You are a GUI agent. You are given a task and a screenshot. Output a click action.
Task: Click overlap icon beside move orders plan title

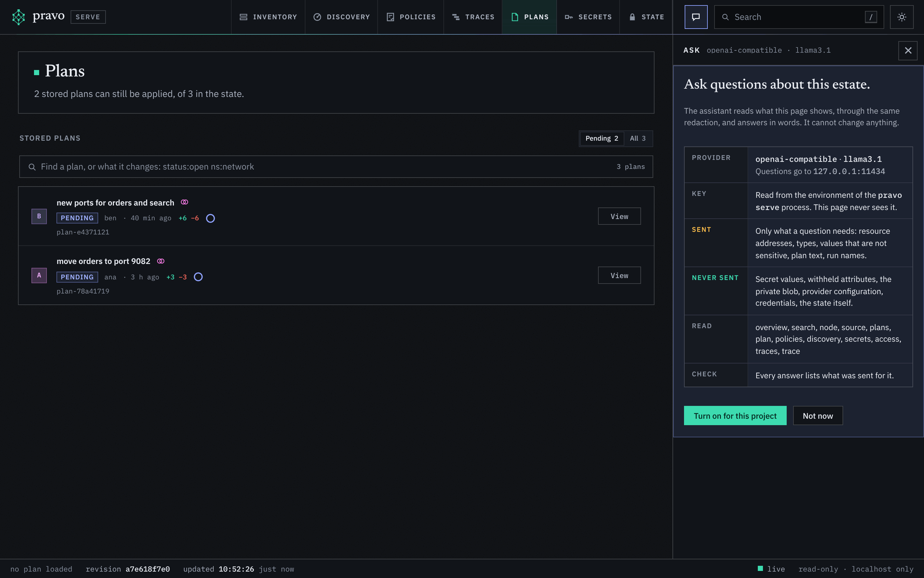pos(161,261)
